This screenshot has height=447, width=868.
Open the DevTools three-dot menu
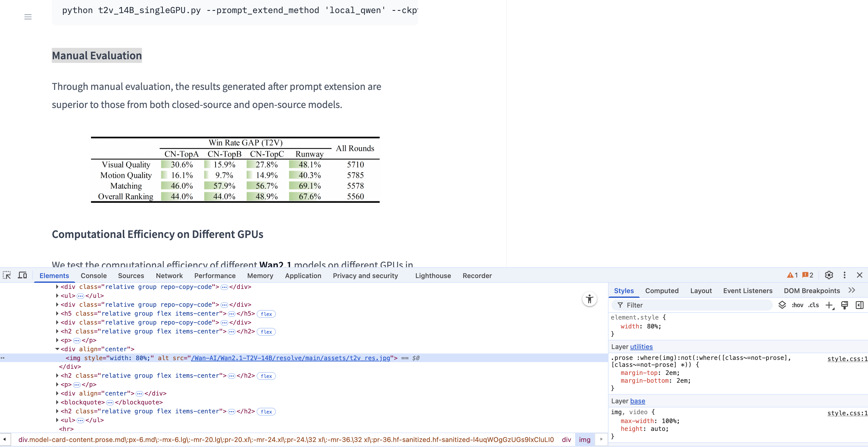844,275
